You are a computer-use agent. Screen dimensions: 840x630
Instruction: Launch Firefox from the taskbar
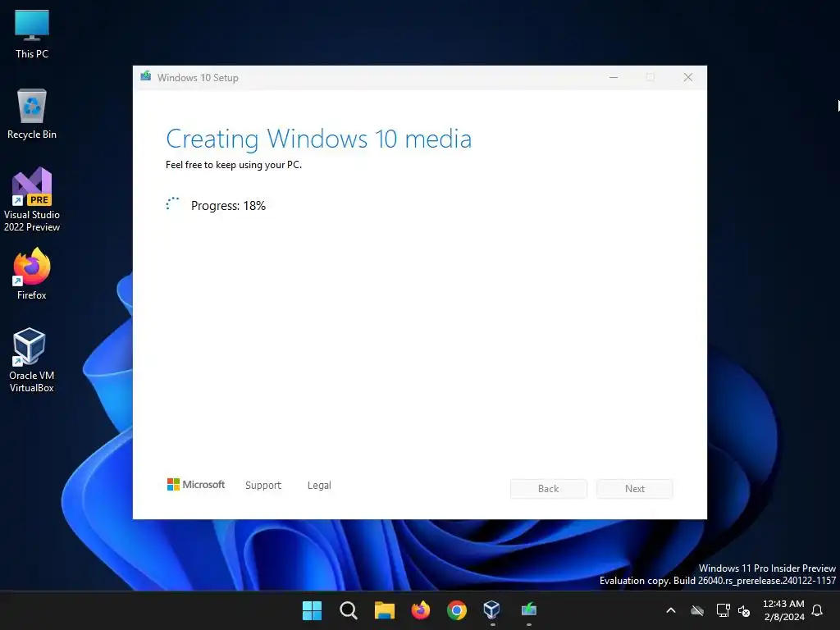[x=421, y=610]
